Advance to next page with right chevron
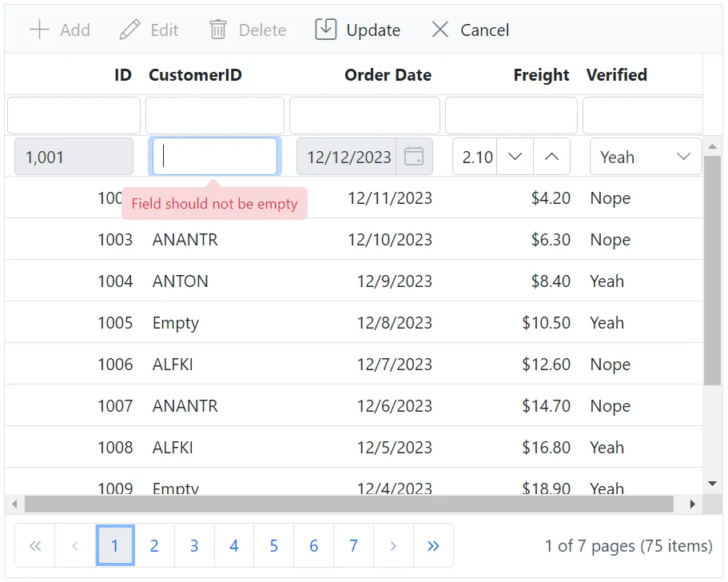This screenshot has width=728, height=582. click(x=393, y=545)
